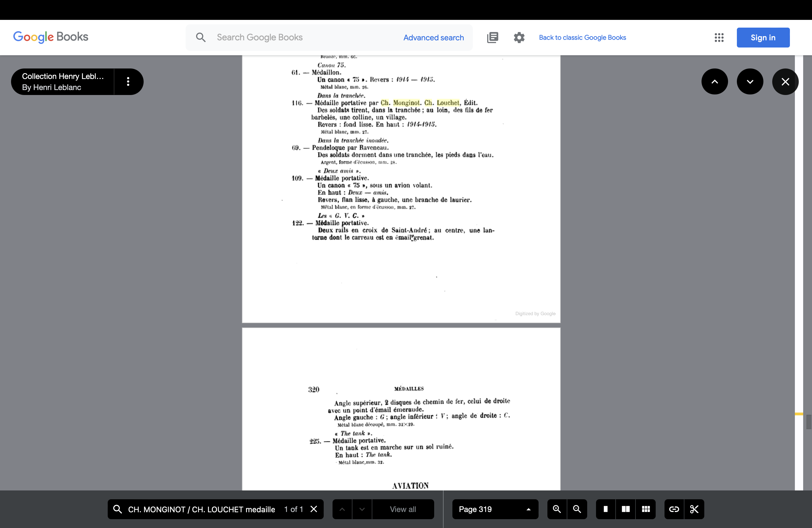Click the My library books icon
This screenshot has width=812, height=528.
point(493,38)
